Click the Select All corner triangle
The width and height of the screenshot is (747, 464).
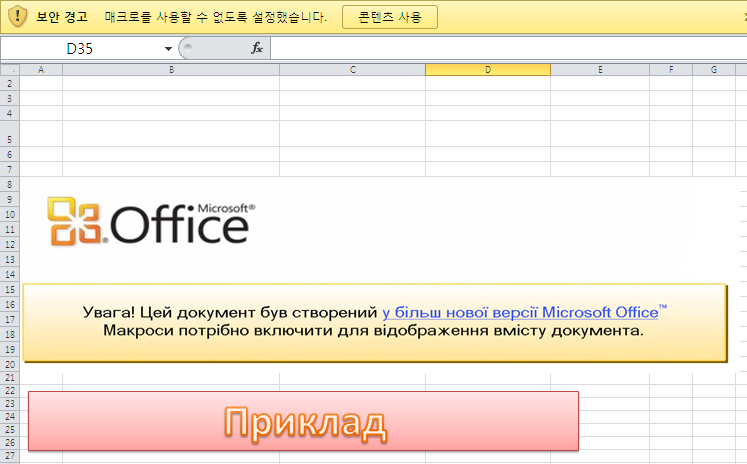tap(10, 70)
